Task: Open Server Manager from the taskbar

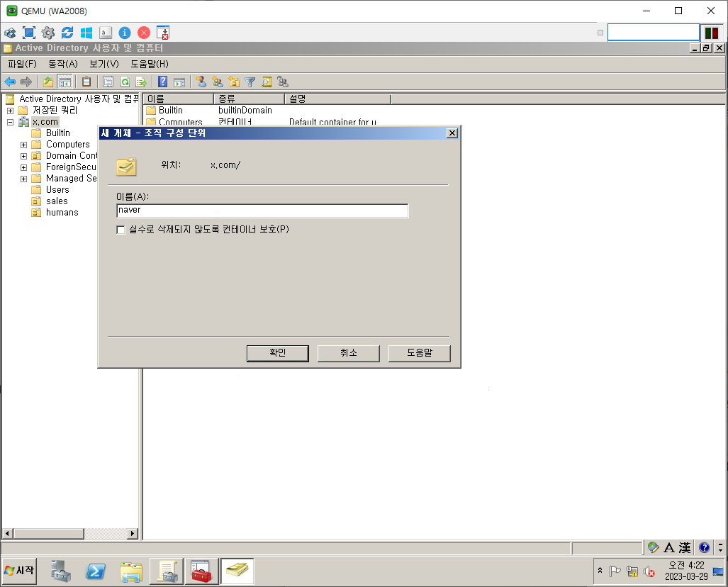Action: pos(61,571)
